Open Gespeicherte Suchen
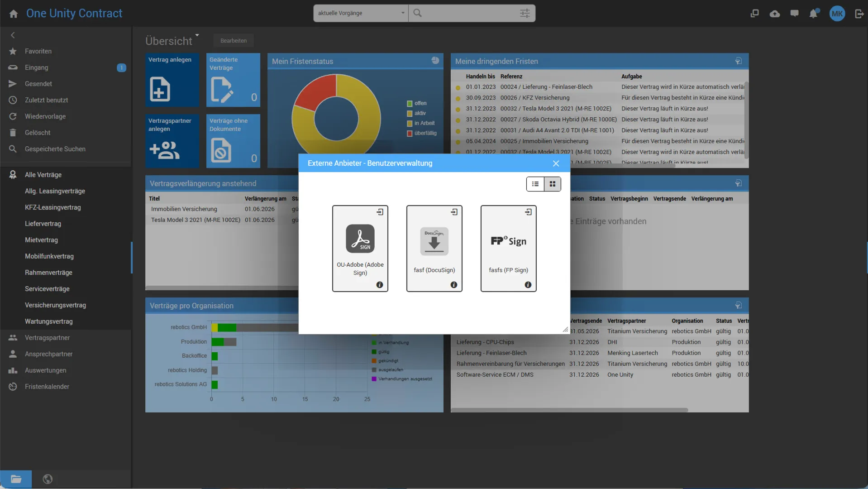This screenshot has width=868, height=489. [66, 149]
